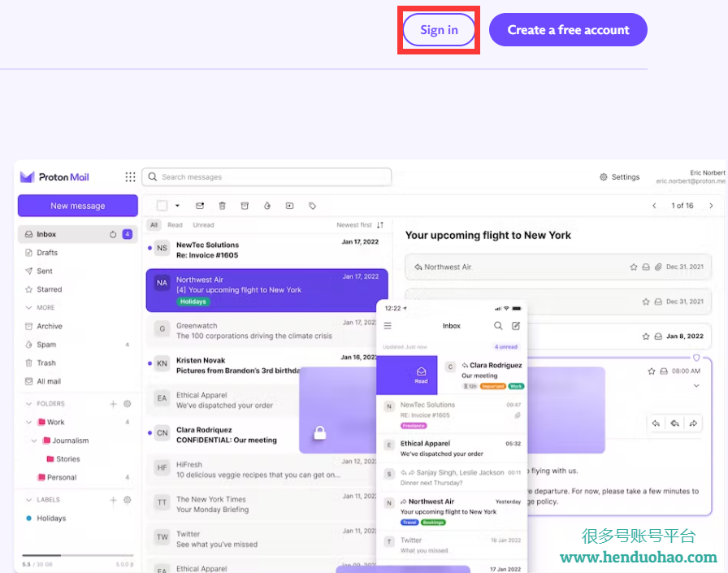Open hamburger menu in mobile view
728x573 pixels.
388,326
